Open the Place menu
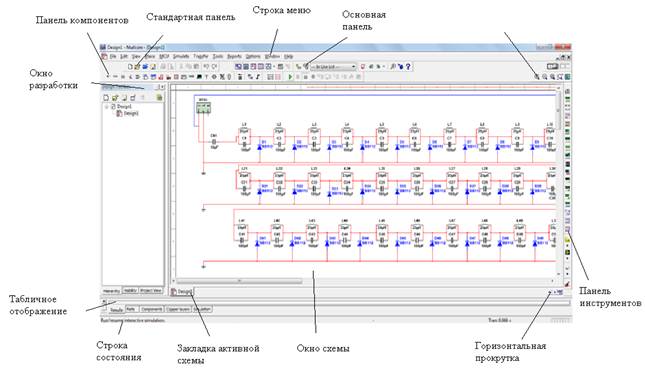Viewport: 645px width, 369px height. click(150, 56)
